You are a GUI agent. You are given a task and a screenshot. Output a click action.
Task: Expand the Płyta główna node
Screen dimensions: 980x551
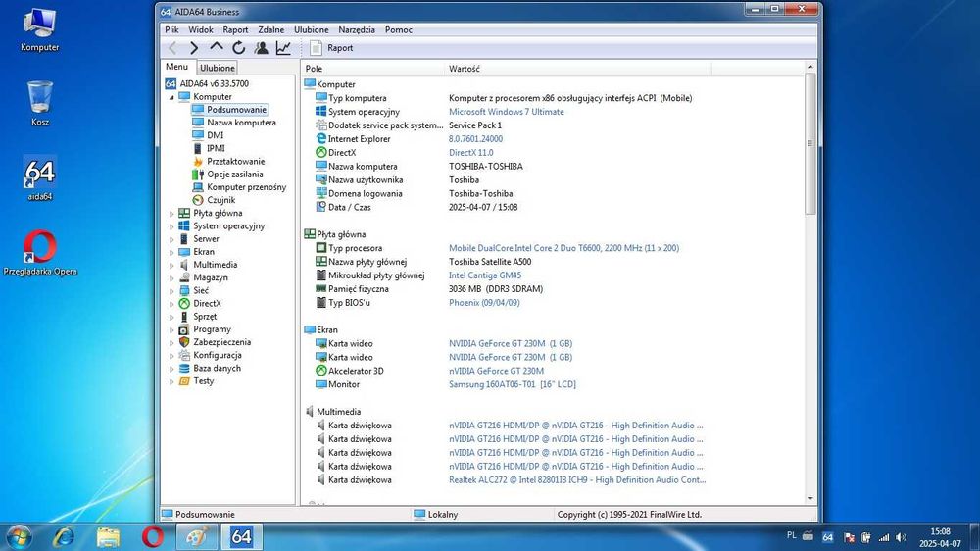tap(171, 214)
